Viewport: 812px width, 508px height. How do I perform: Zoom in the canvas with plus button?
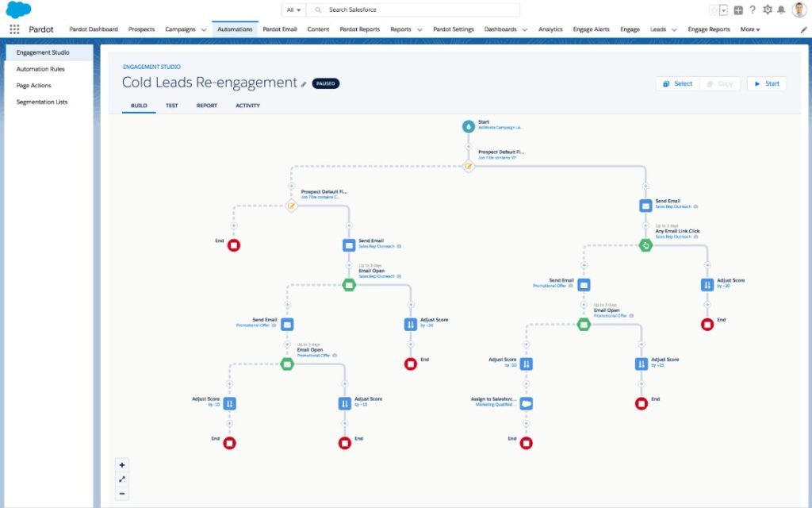tap(121, 465)
